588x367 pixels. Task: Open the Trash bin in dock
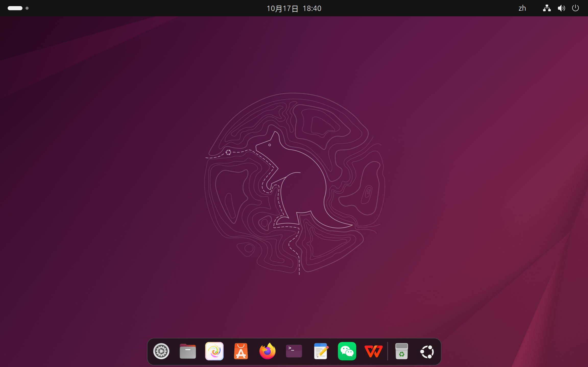click(x=402, y=351)
